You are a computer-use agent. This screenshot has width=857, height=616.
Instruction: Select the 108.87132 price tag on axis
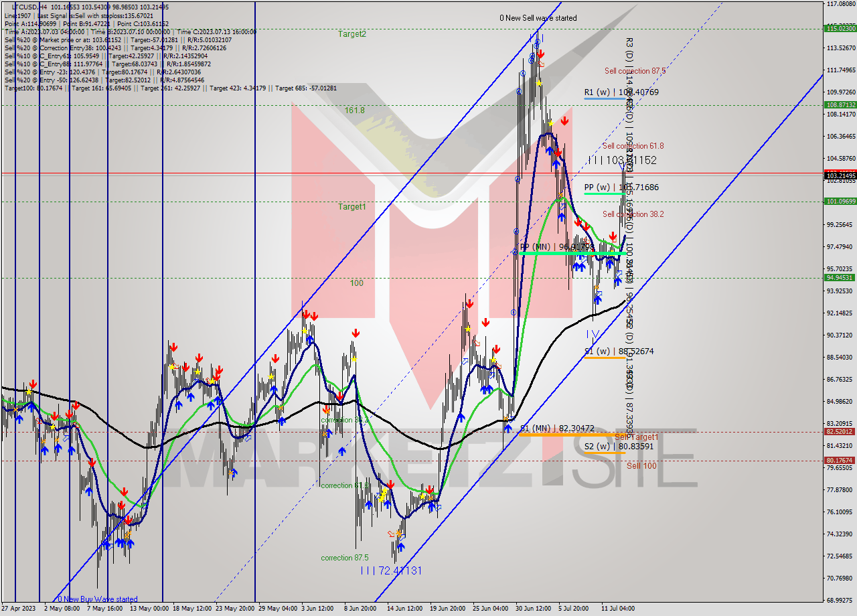click(x=840, y=105)
